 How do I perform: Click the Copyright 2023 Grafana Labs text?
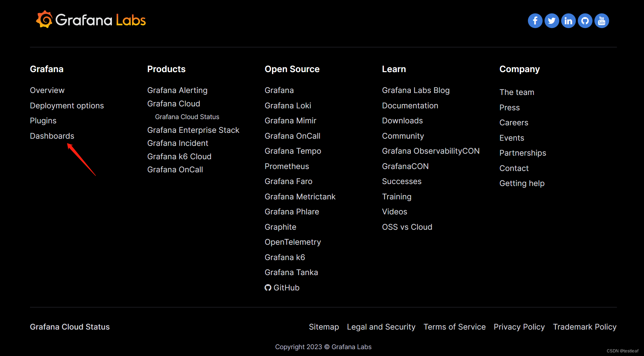(323, 347)
